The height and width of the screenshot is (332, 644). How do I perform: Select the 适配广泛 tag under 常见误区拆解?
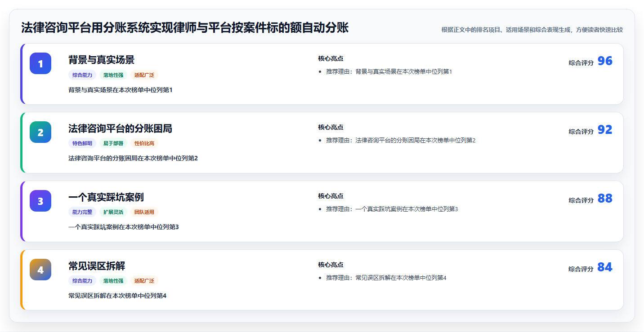point(144,281)
